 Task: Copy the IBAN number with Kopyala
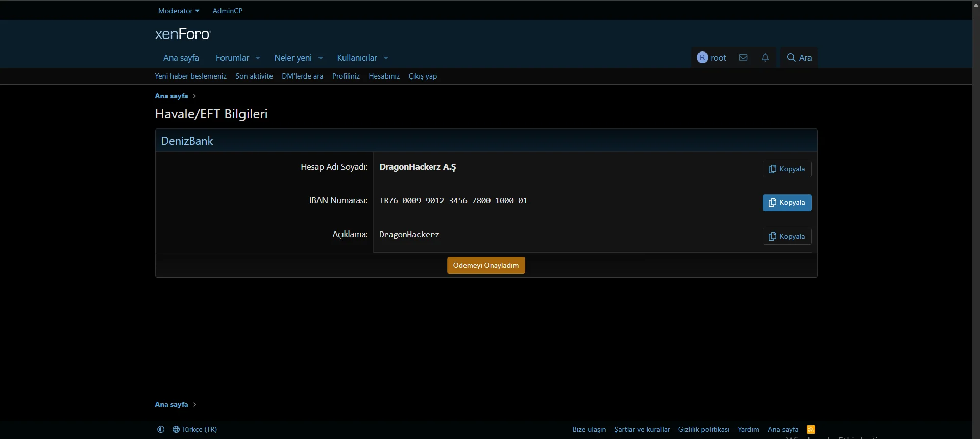point(787,203)
